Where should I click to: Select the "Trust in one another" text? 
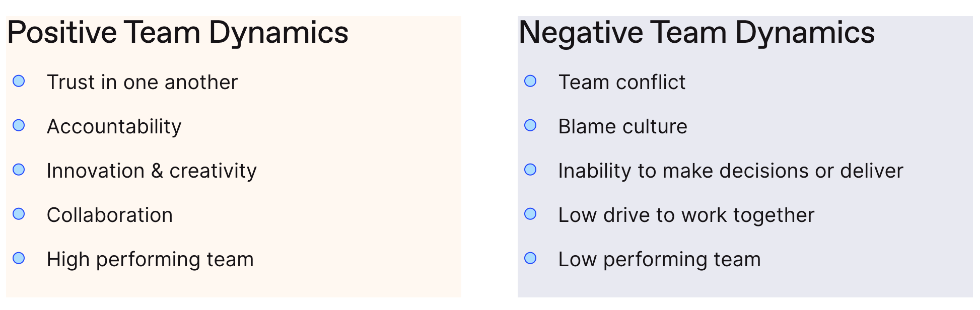(142, 83)
